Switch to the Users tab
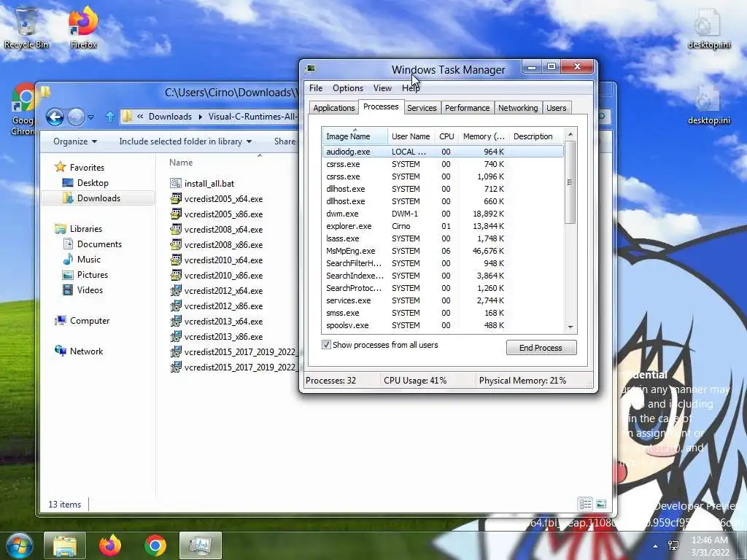The width and height of the screenshot is (747, 560). pos(556,108)
